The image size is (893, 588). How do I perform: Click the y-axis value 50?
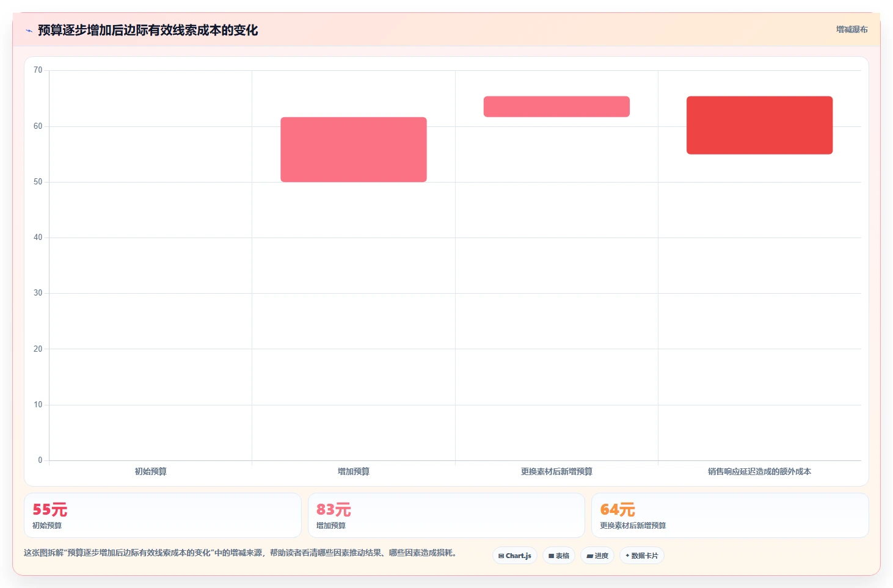point(38,182)
